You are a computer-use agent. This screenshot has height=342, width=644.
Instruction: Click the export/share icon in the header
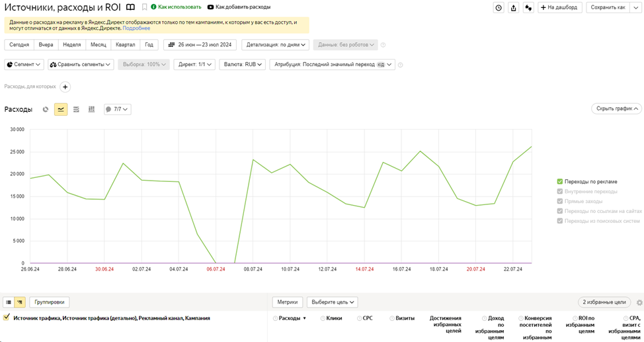click(514, 8)
